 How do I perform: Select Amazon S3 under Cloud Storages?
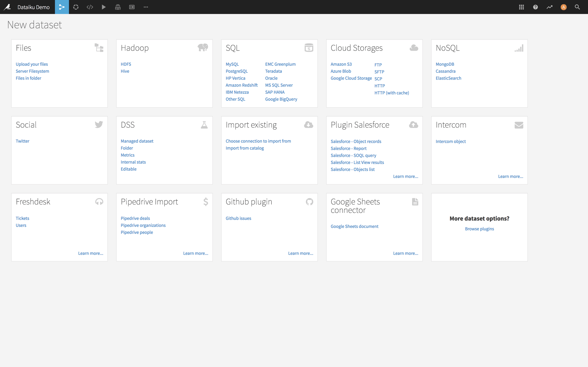coord(341,64)
